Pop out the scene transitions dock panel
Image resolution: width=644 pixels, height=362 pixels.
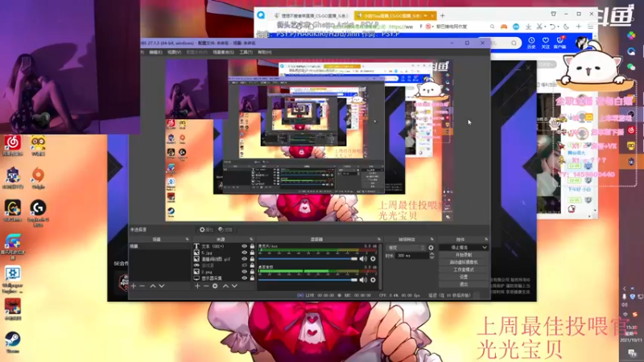tap(431, 239)
